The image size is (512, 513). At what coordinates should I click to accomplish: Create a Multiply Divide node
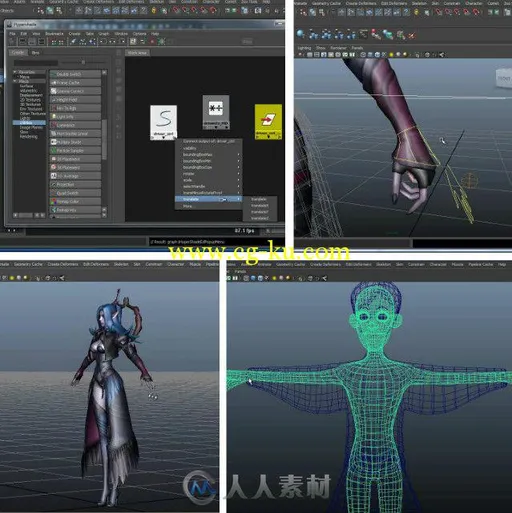point(75,142)
